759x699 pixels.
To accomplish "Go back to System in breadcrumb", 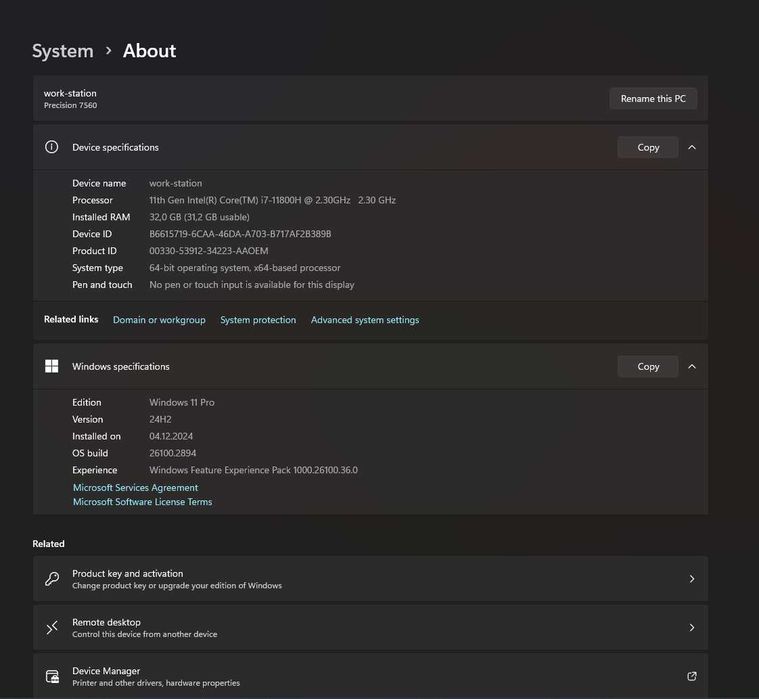I will coord(62,51).
